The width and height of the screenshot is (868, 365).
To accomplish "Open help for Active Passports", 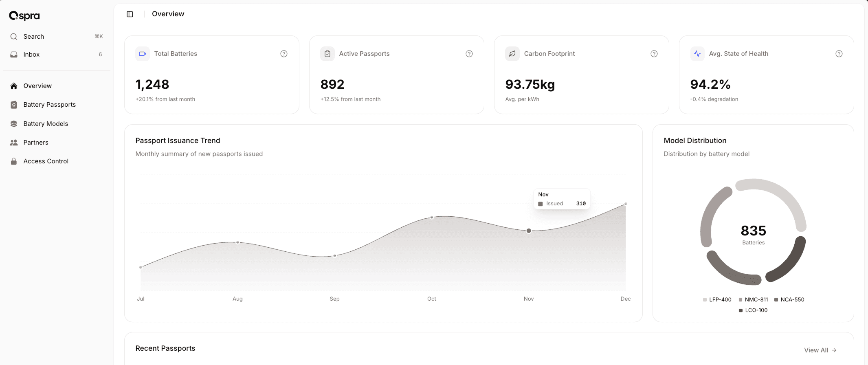I will pyautogui.click(x=469, y=54).
